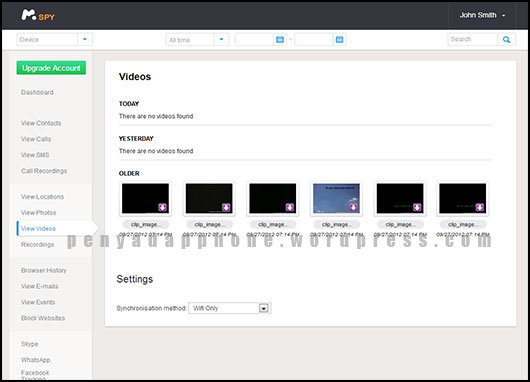Open Browser History section
Image resolution: width=530 pixels, height=382 pixels.
pyautogui.click(x=44, y=270)
